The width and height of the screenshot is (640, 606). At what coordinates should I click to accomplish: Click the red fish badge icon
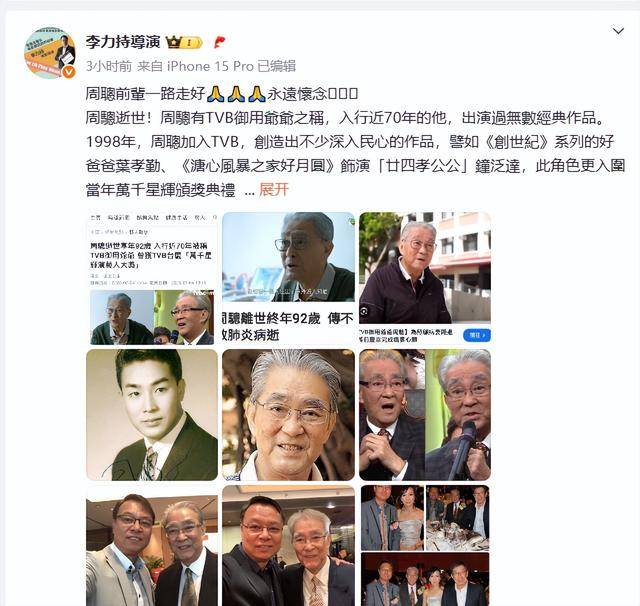click(x=220, y=42)
